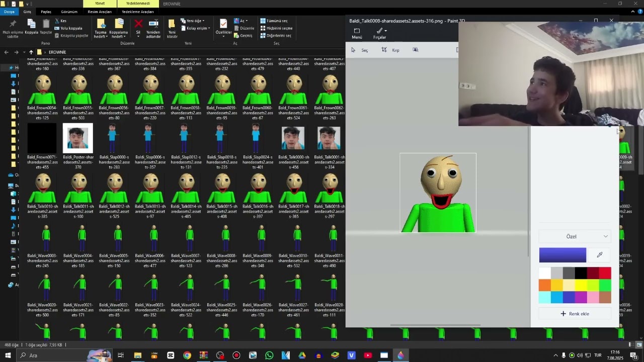Go up one folder with up arrow
Viewport: 644px width, 362px height.
point(31,52)
